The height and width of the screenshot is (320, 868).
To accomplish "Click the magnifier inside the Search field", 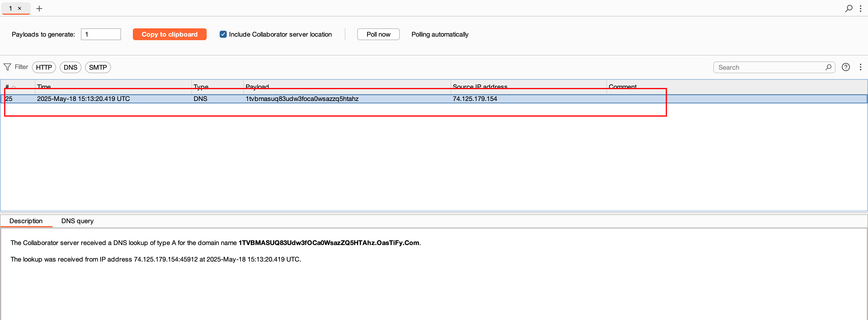I will coord(828,67).
